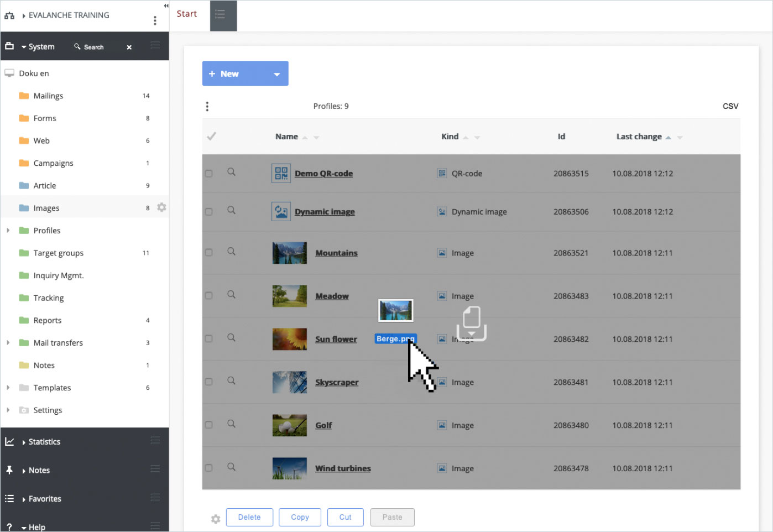Open the Mailings folder in sidebar

pyautogui.click(x=48, y=96)
